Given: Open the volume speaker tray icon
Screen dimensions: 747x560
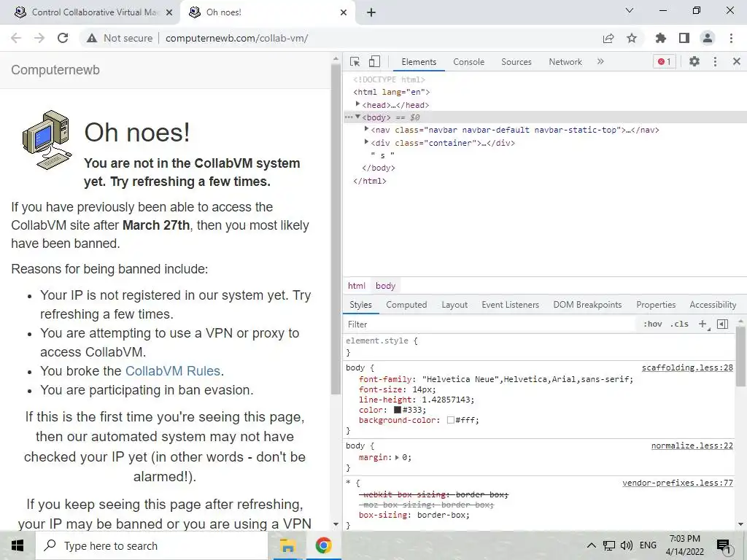Looking at the screenshot, I should pyautogui.click(x=627, y=545).
